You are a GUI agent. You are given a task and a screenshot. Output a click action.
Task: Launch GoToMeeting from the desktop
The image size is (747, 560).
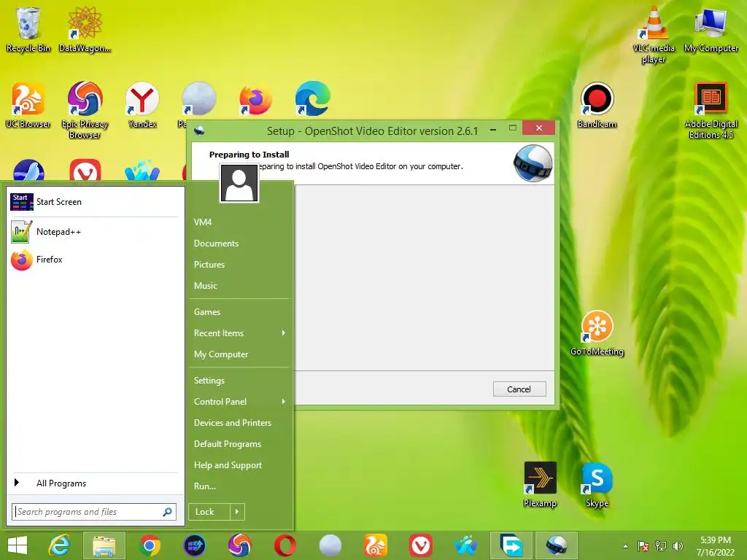point(597,332)
